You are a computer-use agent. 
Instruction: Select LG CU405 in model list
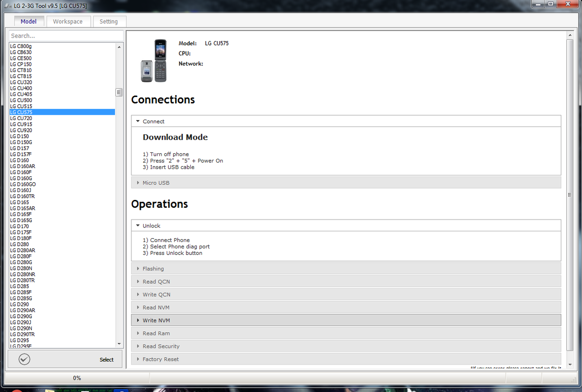[62, 94]
